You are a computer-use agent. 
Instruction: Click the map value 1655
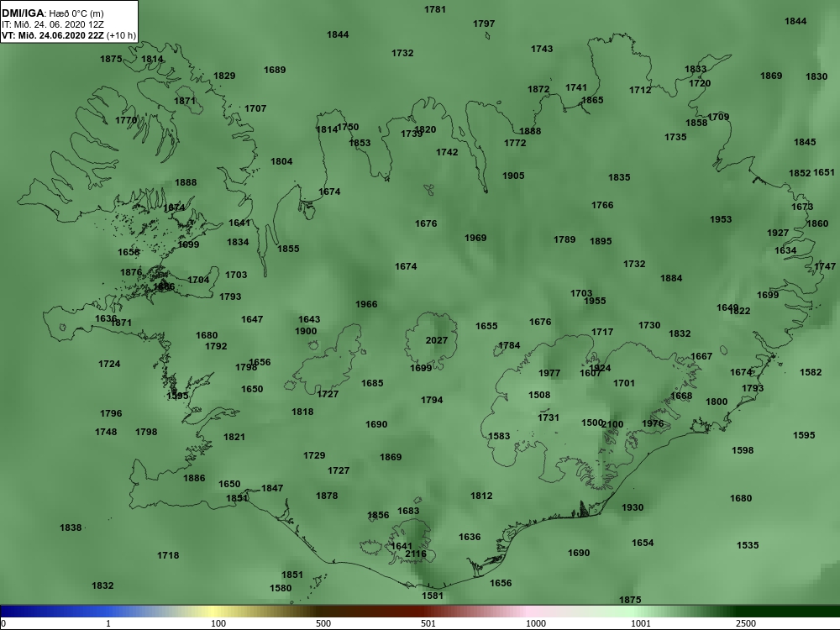[486, 326]
